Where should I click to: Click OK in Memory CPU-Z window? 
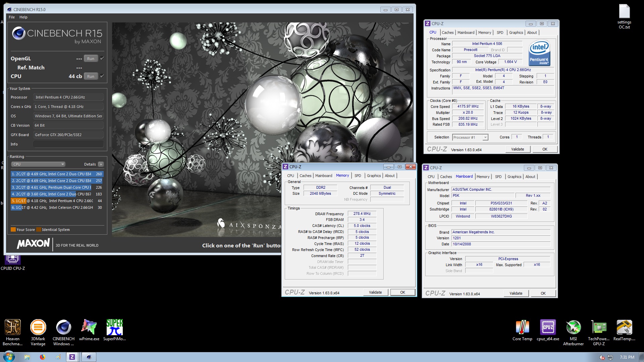(402, 292)
